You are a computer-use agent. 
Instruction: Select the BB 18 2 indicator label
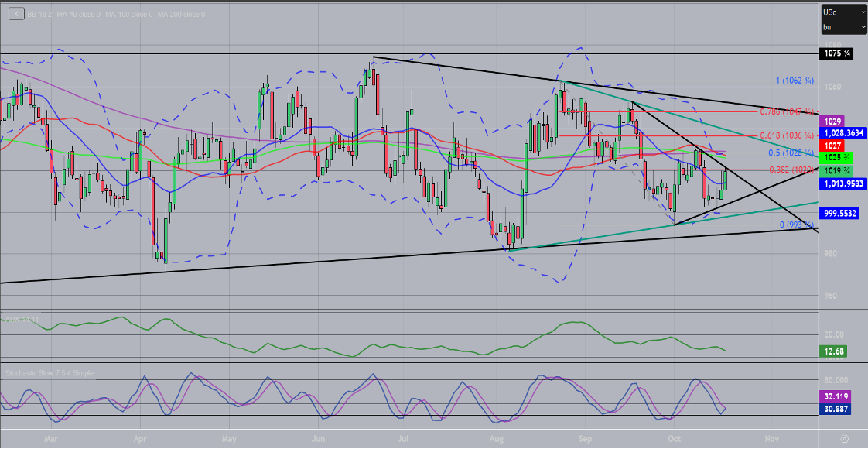coord(39,12)
